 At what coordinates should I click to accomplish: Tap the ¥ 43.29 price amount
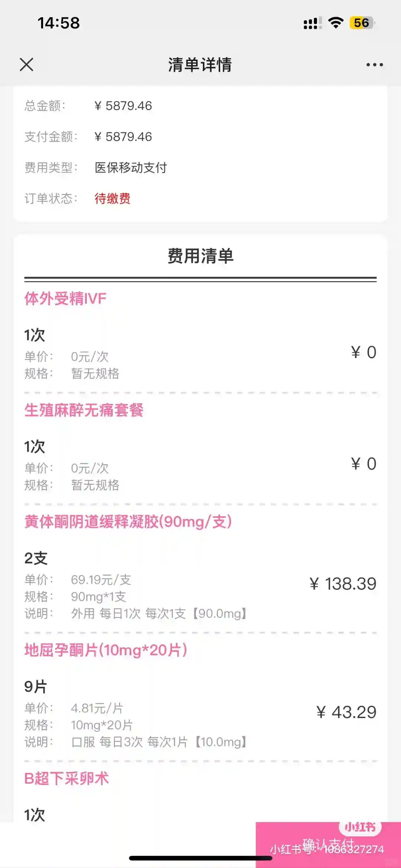pyautogui.click(x=346, y=712)
